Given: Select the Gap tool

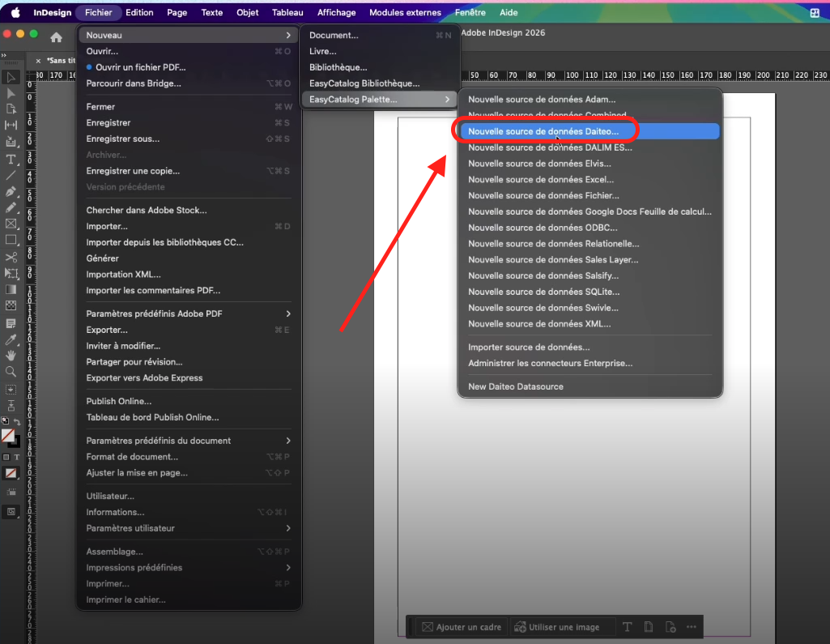Looking at the screenshot, I should [11, 125].
